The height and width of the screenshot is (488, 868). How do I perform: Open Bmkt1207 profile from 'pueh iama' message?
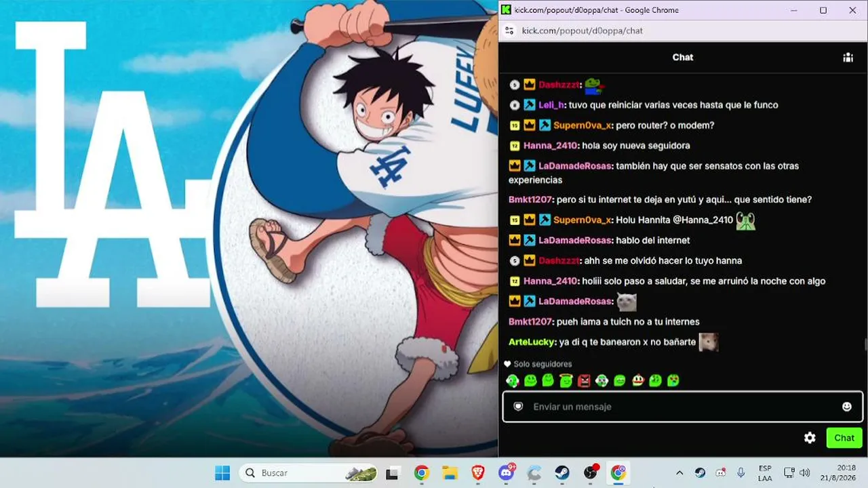[x=532, y=322]
